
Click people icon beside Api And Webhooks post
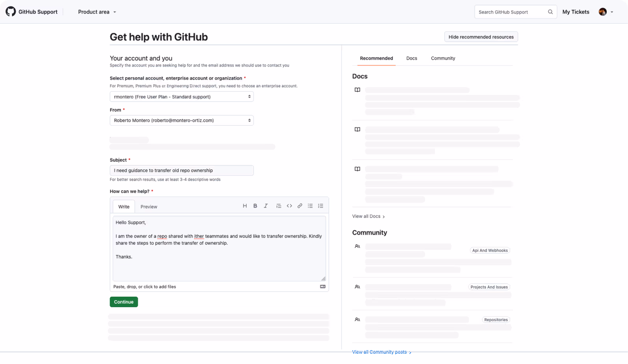357,247
